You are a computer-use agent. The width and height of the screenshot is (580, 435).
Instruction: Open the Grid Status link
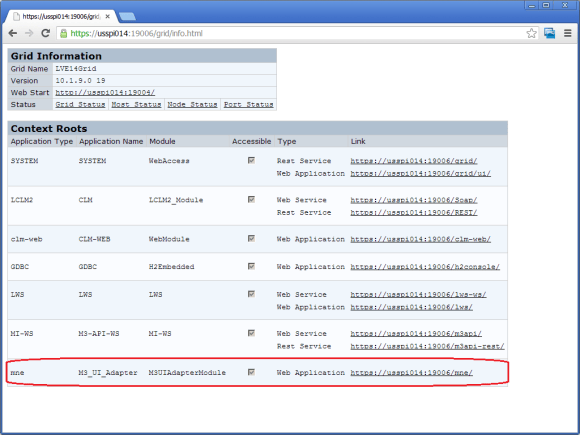point(80,105)
